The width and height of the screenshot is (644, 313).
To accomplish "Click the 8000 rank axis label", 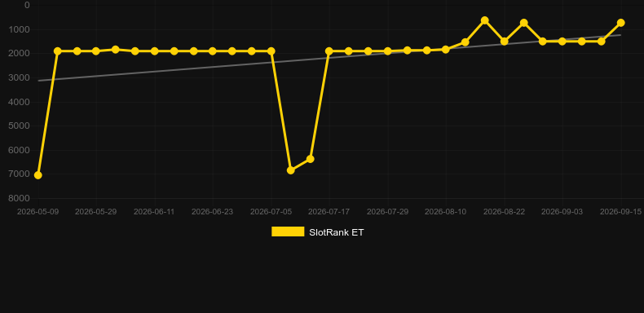I will click(x=20, y=198).
